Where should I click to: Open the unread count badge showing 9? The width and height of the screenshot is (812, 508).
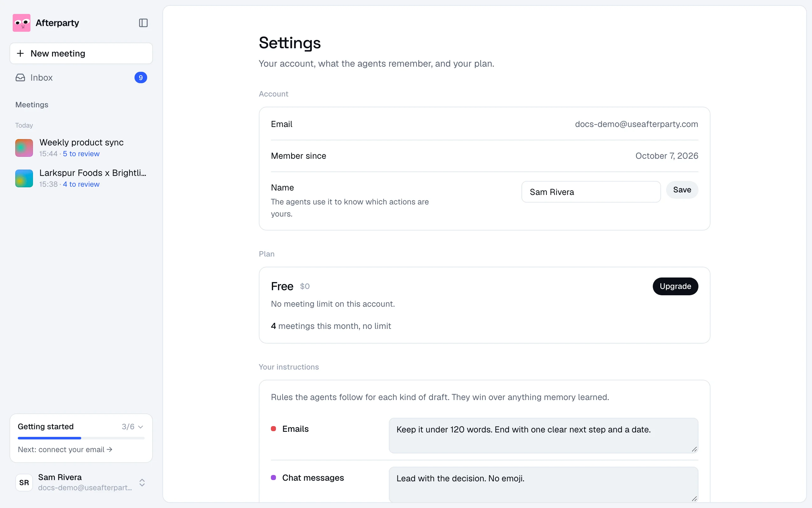point(141,77)
